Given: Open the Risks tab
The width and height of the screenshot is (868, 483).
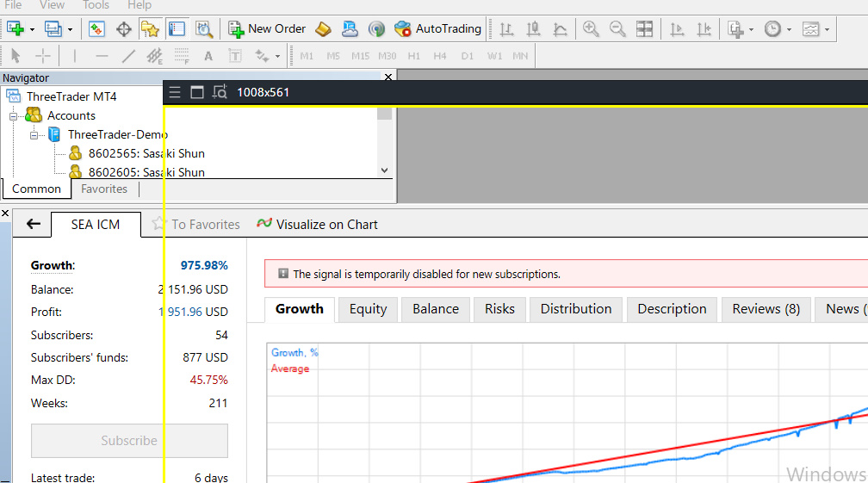Looking at the screenshot, I should 499,309.
